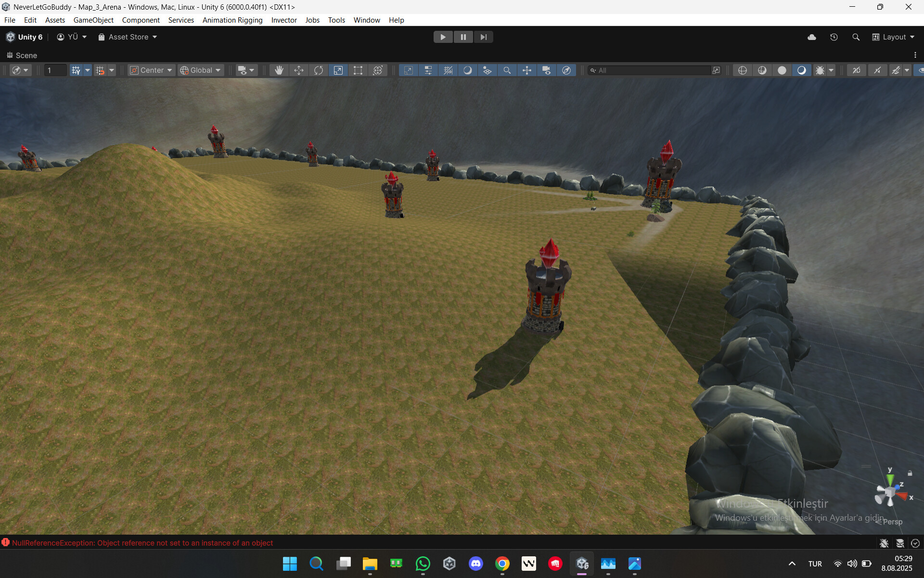924x578 pixels.
Task: Open the Layout dropdown
Action: point(893,37)
